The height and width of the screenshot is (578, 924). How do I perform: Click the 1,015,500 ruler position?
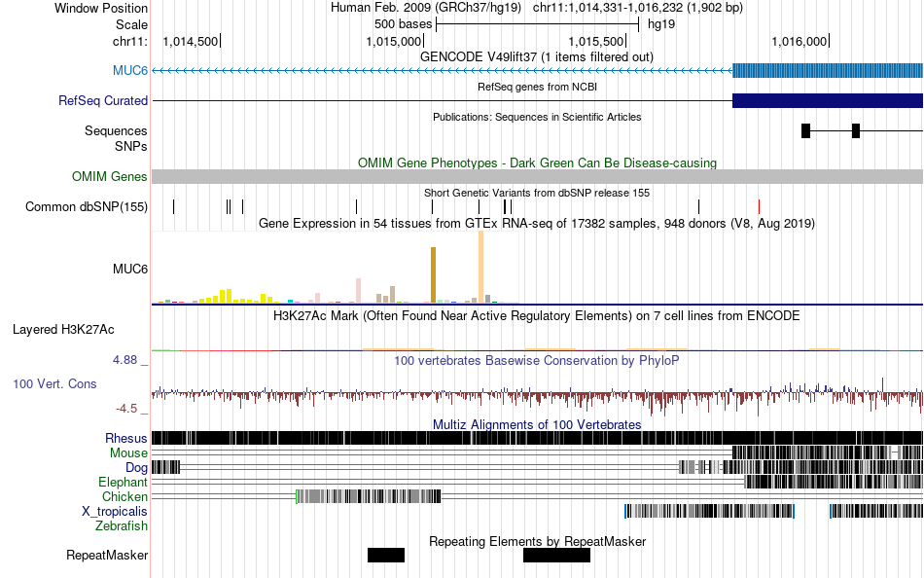(x=596, y=41)
